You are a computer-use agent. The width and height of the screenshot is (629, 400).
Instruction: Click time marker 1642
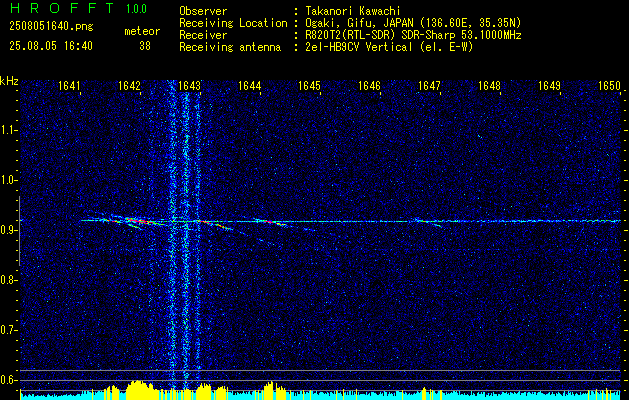(129, 86)
